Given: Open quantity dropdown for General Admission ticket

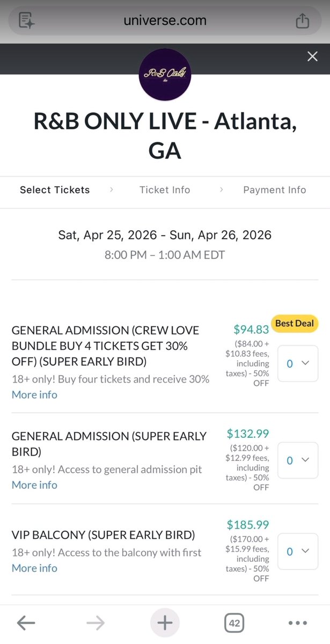Looking at the screenshot, I should pyautogui.click(x=298, y=460).
